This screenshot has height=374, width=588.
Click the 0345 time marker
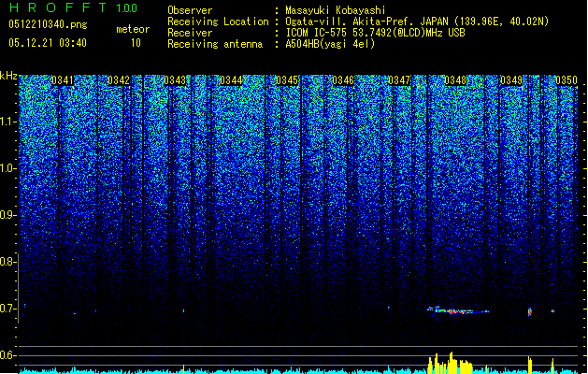coord(287,80)
